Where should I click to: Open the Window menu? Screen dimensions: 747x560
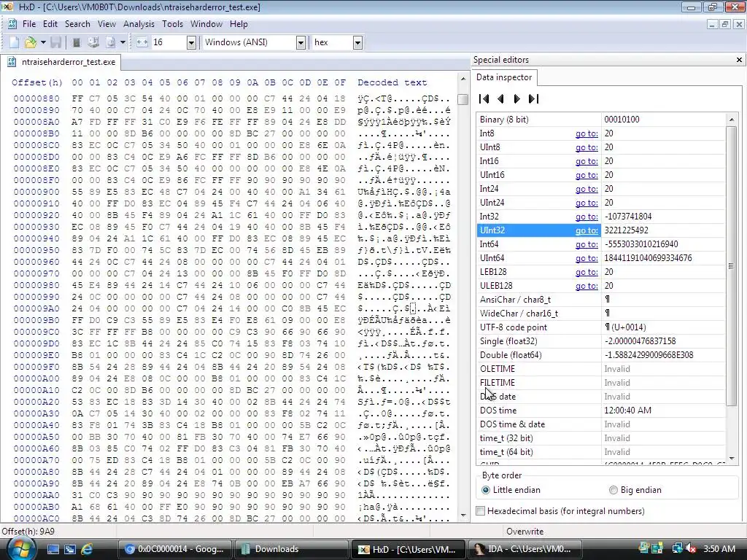pos(206,24)
